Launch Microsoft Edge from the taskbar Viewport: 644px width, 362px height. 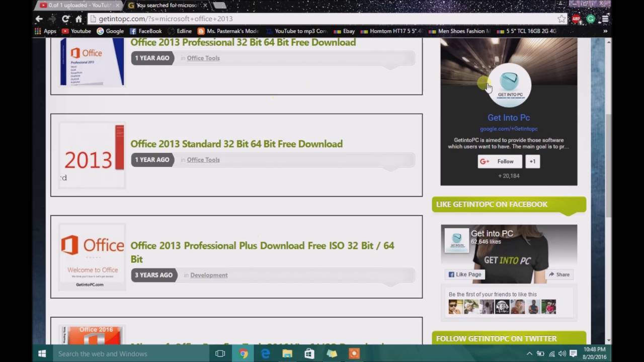266,353
